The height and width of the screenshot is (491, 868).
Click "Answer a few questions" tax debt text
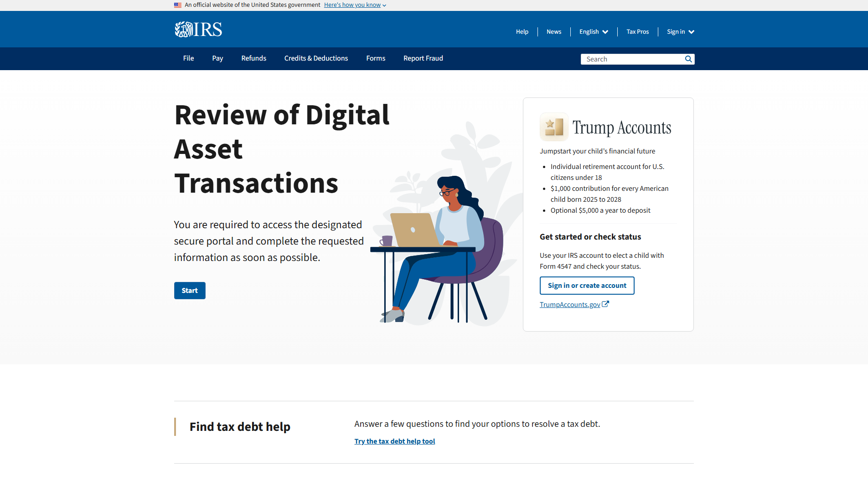477,424
